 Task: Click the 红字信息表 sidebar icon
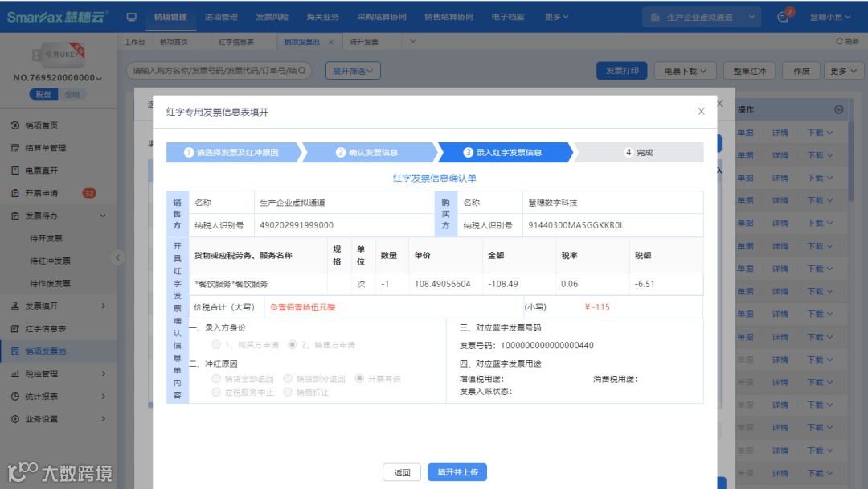[x=15, y=329]
